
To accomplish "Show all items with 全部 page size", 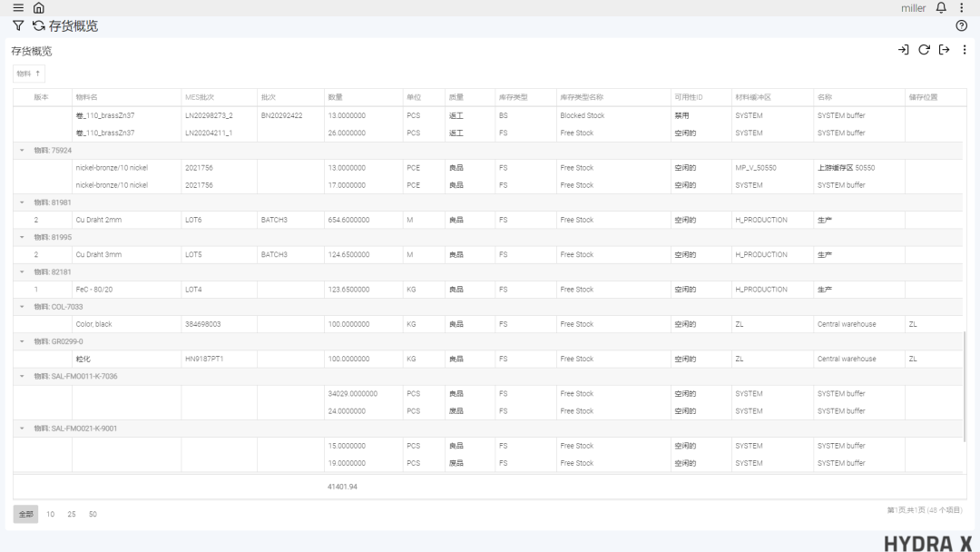I will pyautogui.click(x=25, y=514).
